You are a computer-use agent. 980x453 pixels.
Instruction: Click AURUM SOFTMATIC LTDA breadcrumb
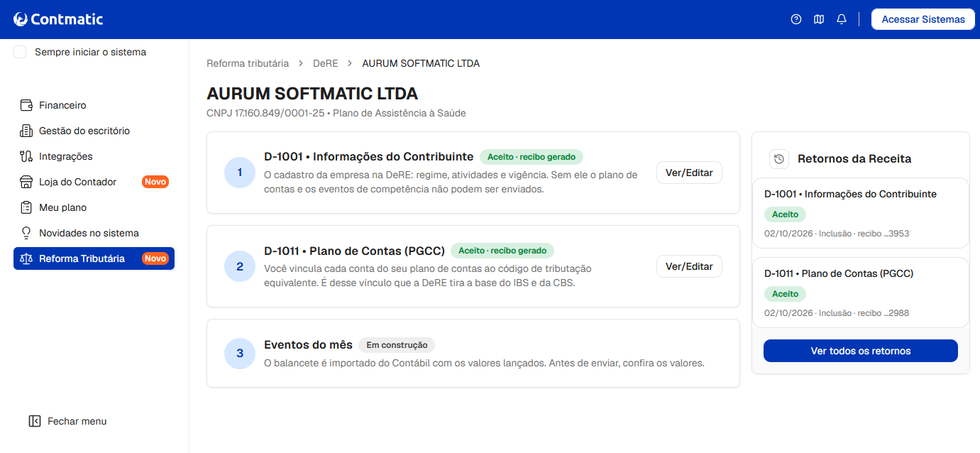point(421,63)
